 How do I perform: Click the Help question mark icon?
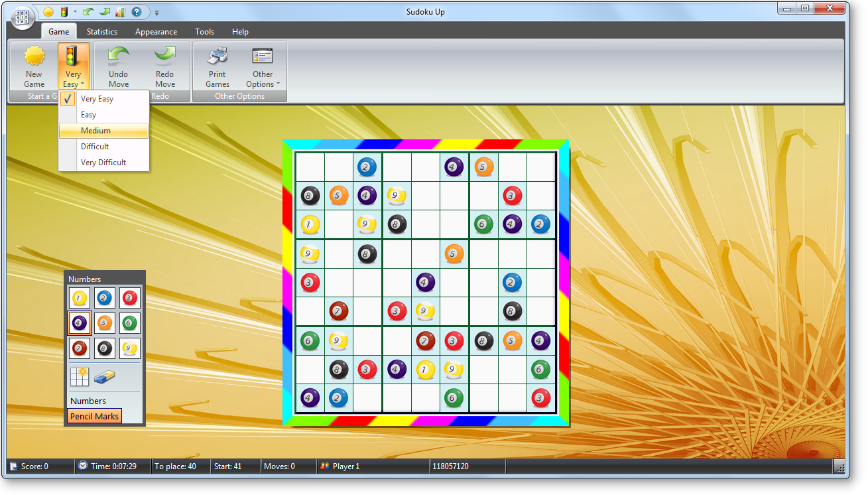tap(136, 11)
